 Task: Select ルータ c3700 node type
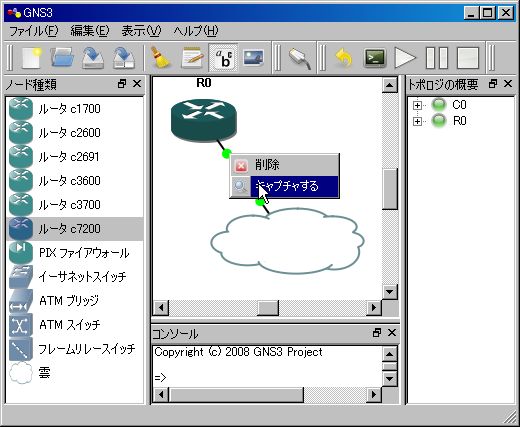tap(75, 205)
